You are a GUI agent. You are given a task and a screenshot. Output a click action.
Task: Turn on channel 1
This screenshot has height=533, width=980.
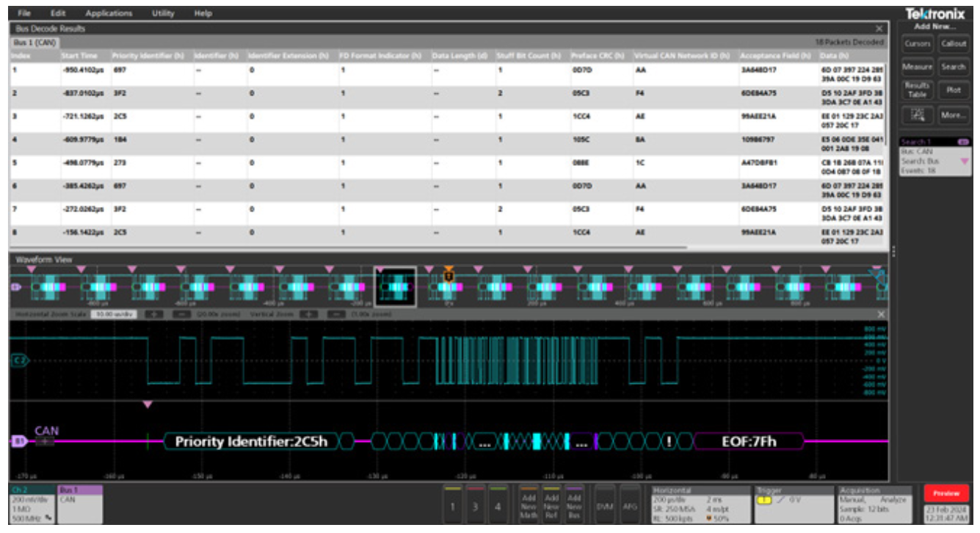tap(453, 505)
